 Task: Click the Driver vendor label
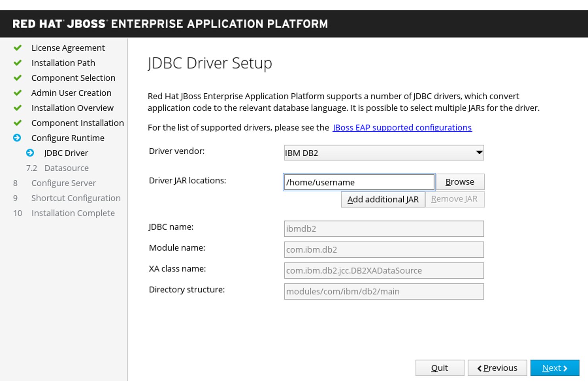coord(177,151)
